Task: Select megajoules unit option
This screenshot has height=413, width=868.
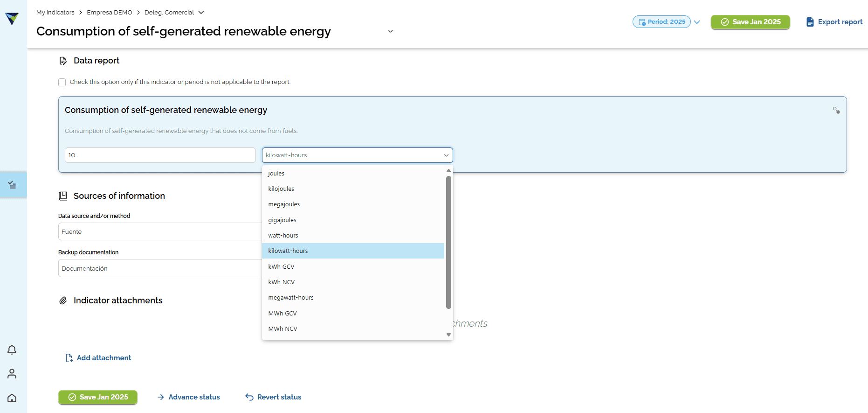Action: tap(353, 204)
